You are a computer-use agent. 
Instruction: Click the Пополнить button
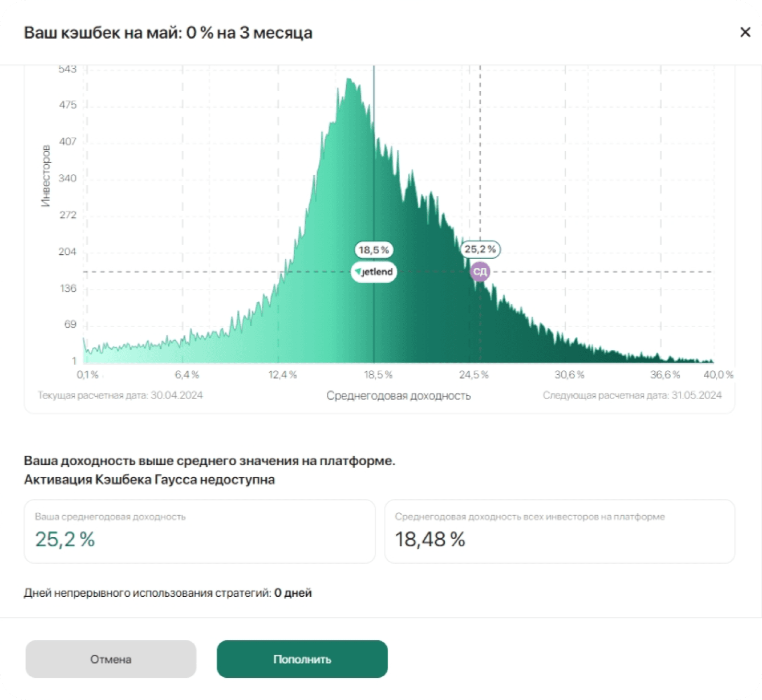(302, 659)
